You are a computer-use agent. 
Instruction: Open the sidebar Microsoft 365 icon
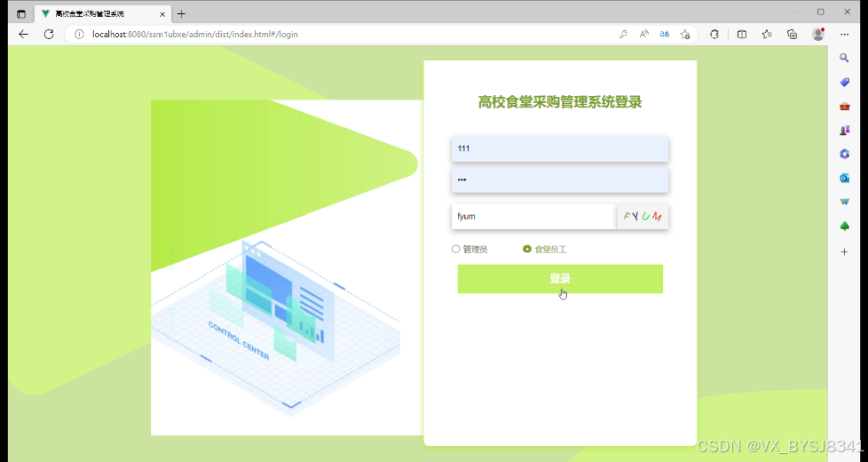click(844, 154)
